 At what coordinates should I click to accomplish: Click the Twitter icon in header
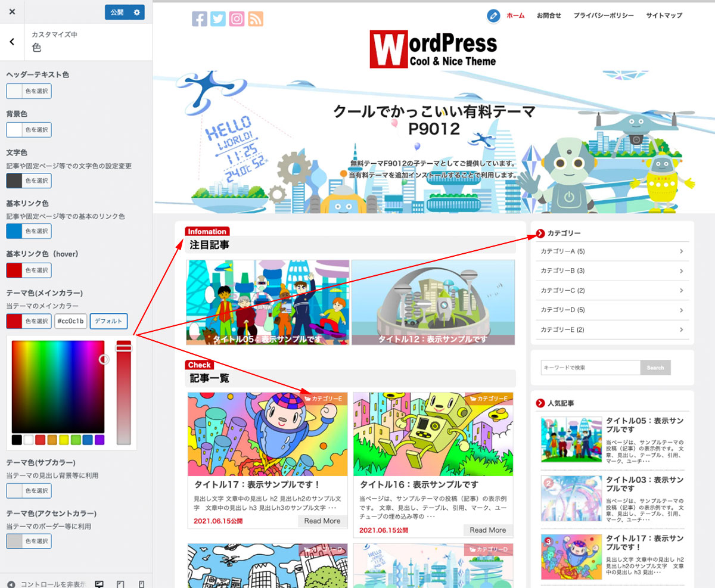[218, 19]
